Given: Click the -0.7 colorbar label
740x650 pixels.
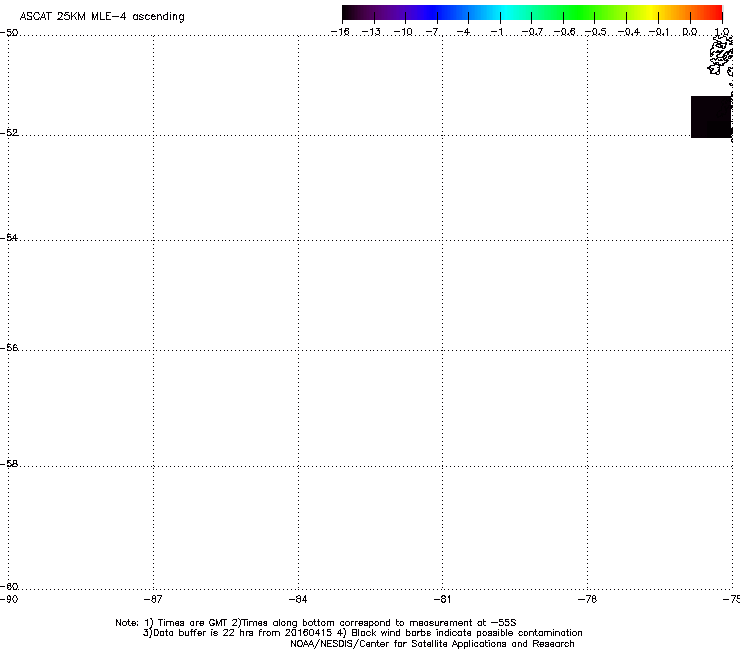Looking at the screenshot, I should tap(532, 32).
